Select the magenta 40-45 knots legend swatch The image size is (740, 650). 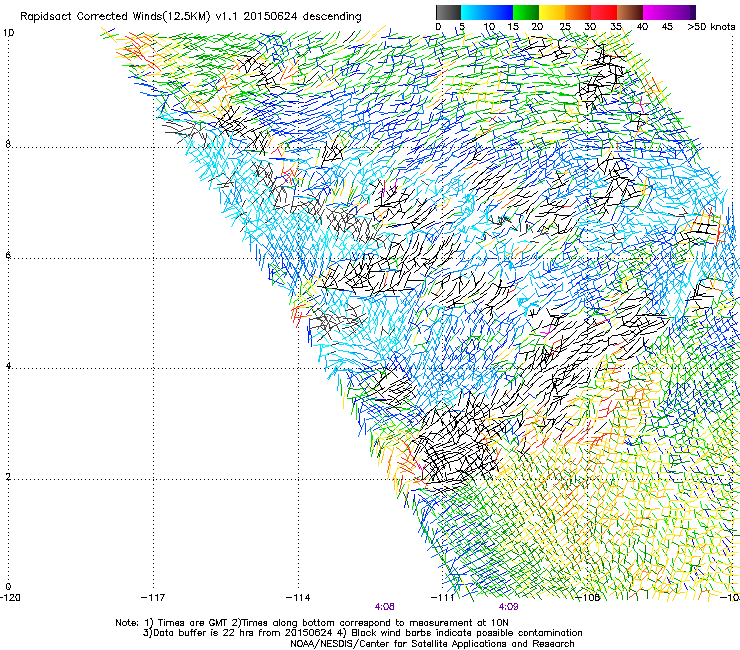[656, 12]
